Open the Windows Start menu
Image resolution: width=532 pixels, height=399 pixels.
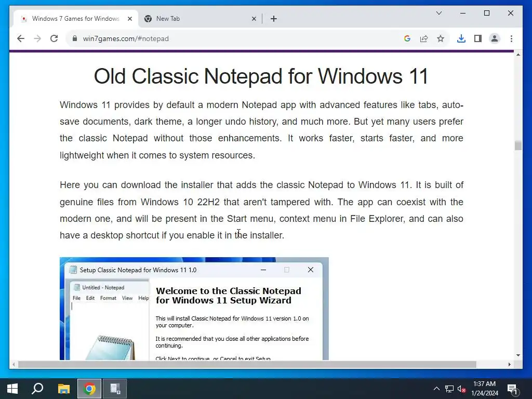coord(12,389)
